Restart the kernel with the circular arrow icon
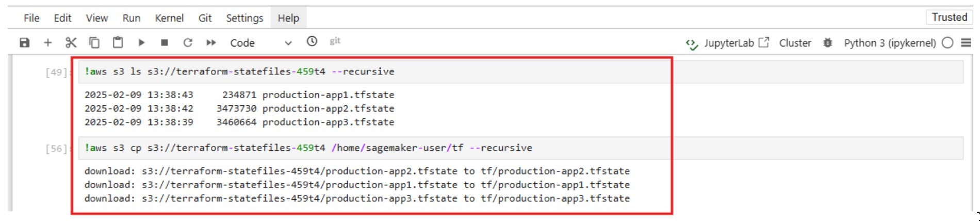The image size is (980, 221). (188, 43)
